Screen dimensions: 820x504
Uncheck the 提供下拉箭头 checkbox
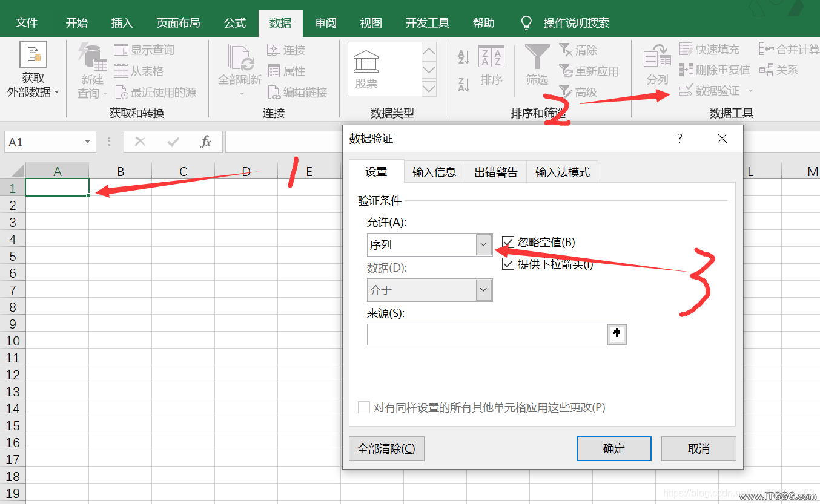[508, 264]
